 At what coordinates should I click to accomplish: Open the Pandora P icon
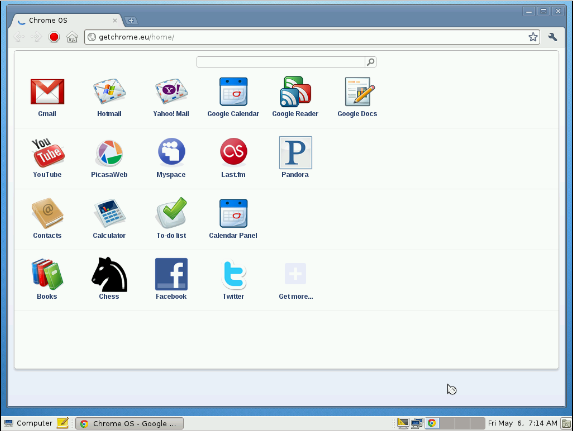point(295,152)
